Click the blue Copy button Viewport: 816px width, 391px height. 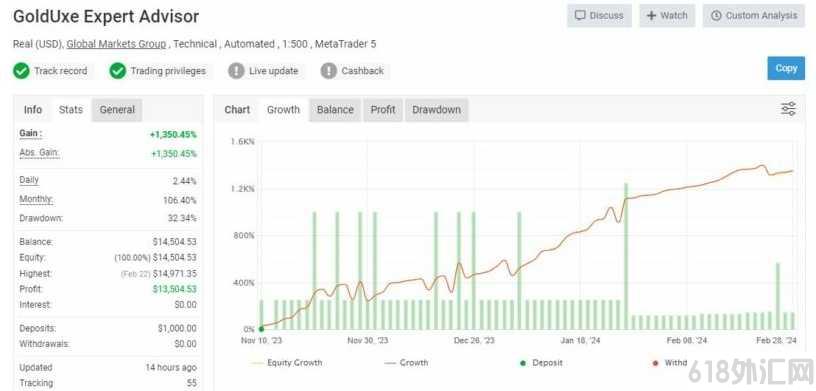pos(786,68)
